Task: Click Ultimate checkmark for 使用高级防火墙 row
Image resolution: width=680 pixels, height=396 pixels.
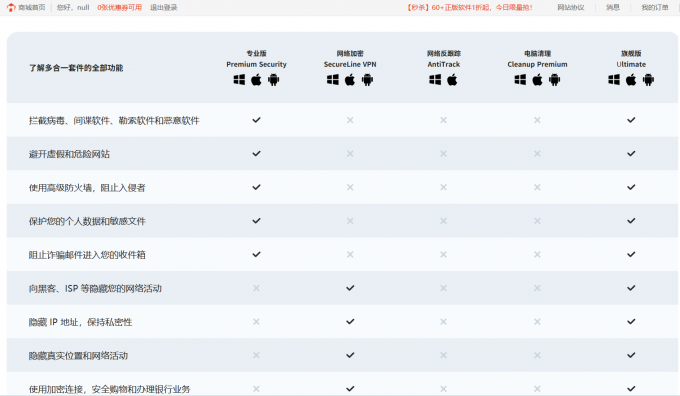Action: [631, 187]
